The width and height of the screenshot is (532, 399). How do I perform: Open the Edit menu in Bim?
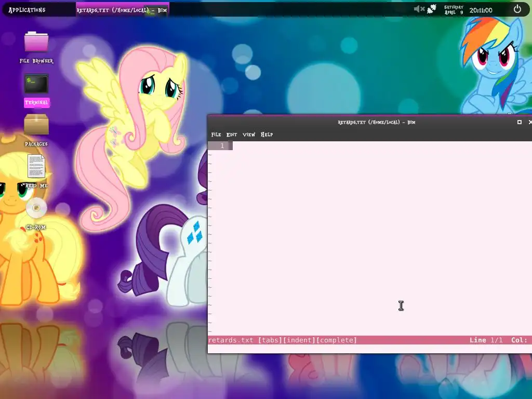pyautogui.click(x=232, y=135)
